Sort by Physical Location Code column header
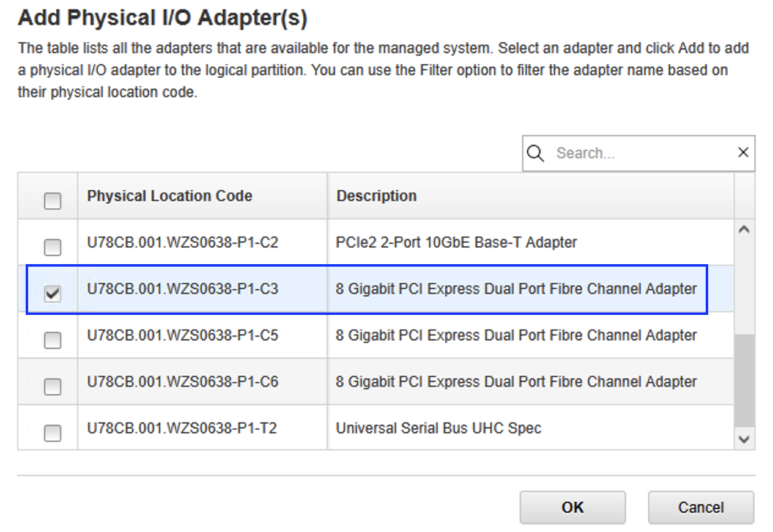 point(169,196)
